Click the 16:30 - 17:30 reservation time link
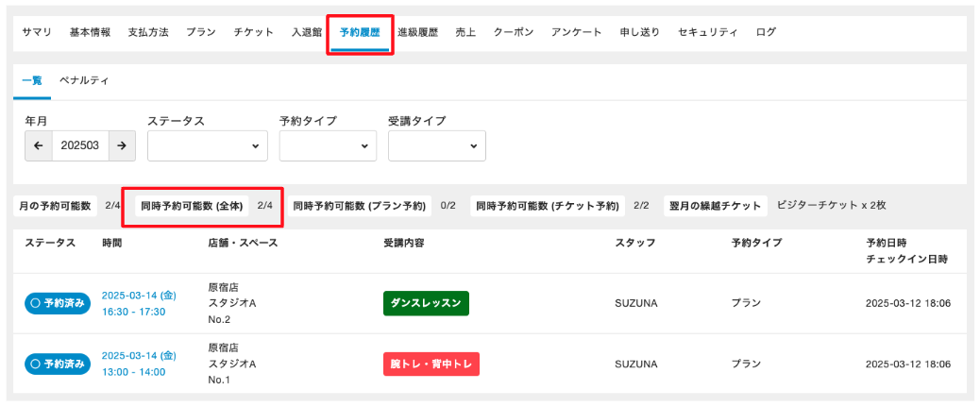Image resolution: width=980 pixels, height=407 pixels. [x=133, y=312]
